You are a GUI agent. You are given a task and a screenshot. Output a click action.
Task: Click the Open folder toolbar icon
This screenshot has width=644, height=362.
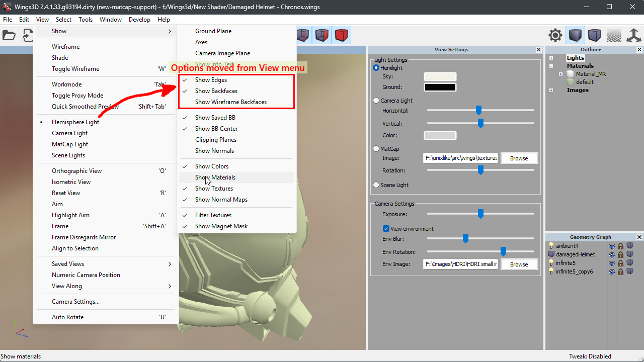point(9,35)
